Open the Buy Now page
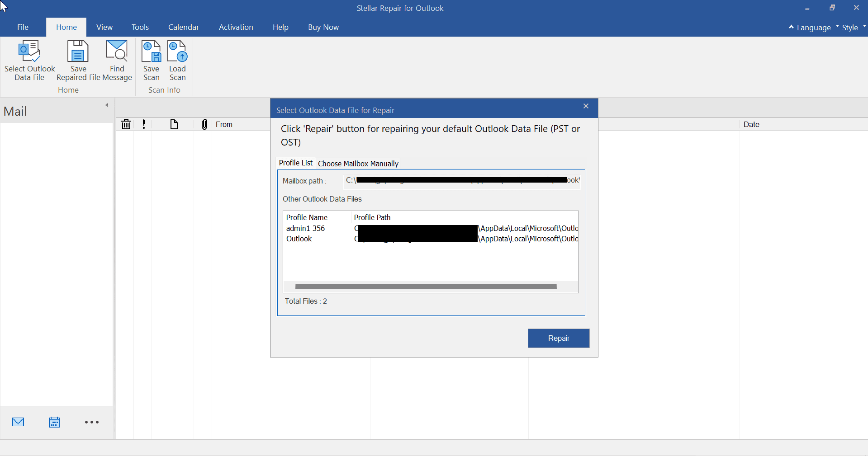The width and height of the screenshot is (868, 456). [323, 27]
